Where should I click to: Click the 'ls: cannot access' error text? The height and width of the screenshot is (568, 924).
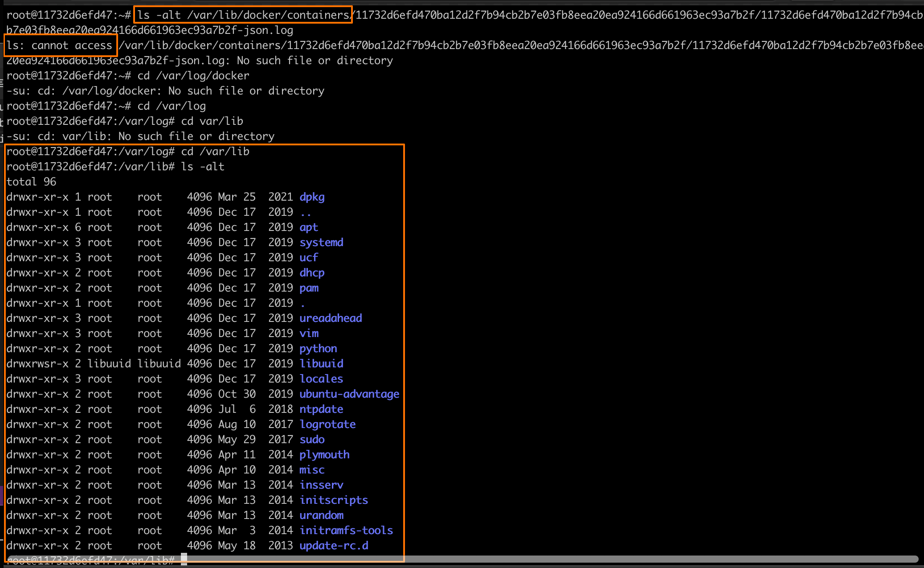pos(60,45)
